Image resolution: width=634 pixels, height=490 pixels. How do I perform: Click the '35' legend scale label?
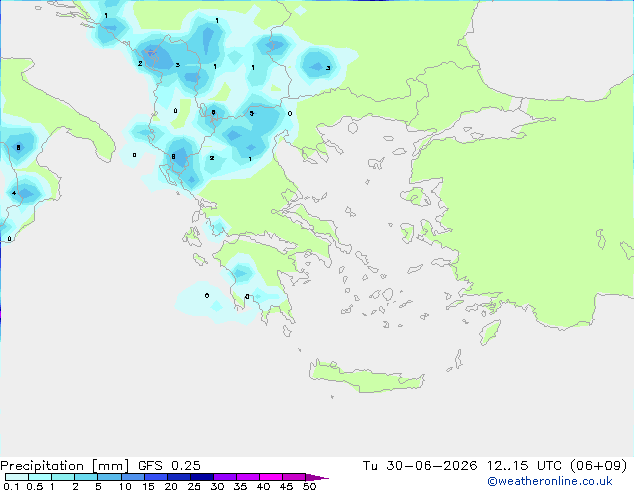(x=240, y=486)
